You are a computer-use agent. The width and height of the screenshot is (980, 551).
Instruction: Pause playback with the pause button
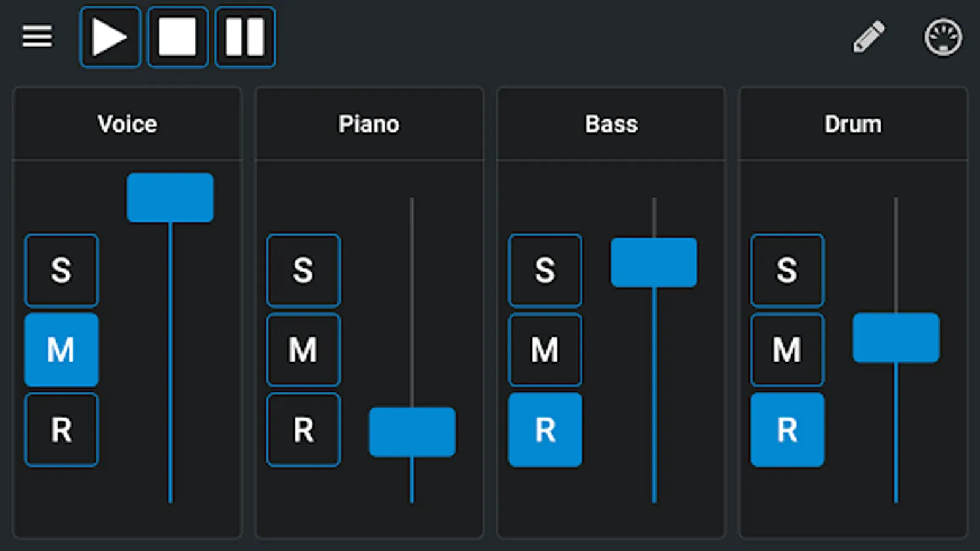pyautogui.click(x=245, y=37)
